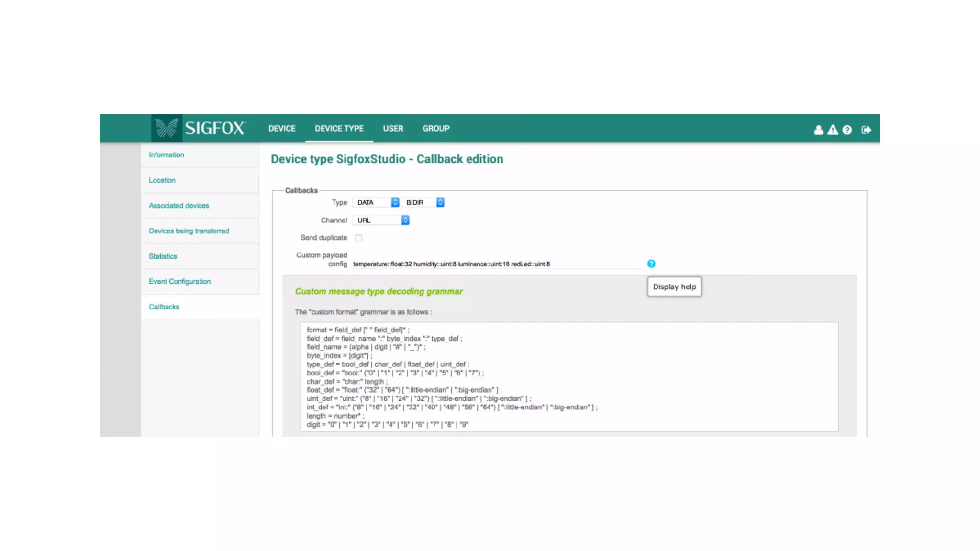
Task: Open Associated devices sidebar link
Action: pos(178,205)
